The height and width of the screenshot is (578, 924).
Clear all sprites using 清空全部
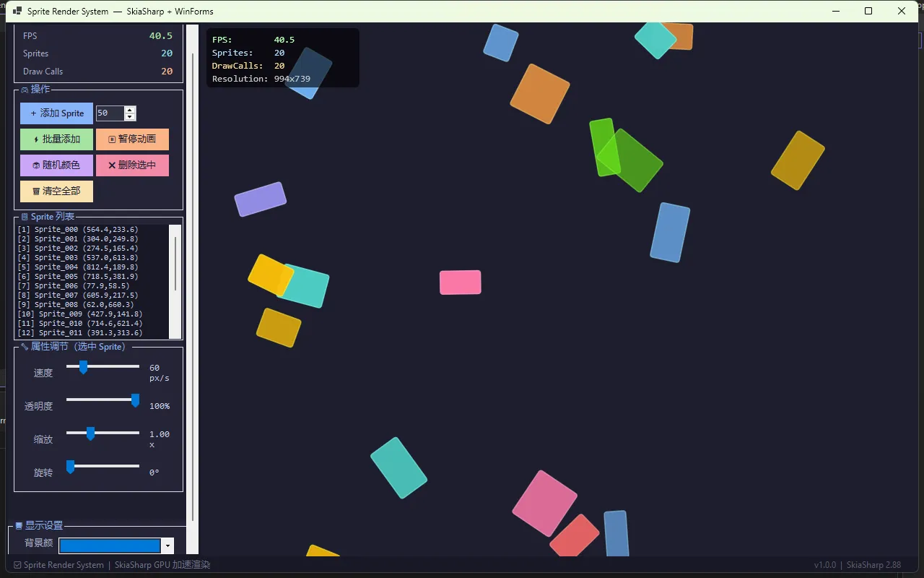point(56,191)
